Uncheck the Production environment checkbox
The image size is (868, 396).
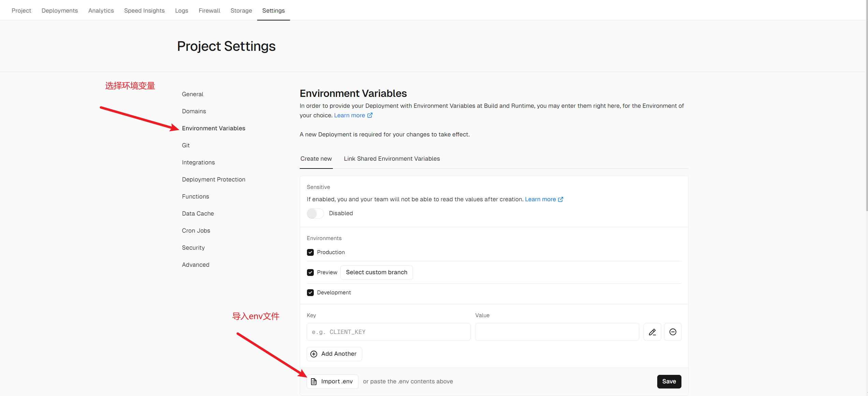(310, 252)
